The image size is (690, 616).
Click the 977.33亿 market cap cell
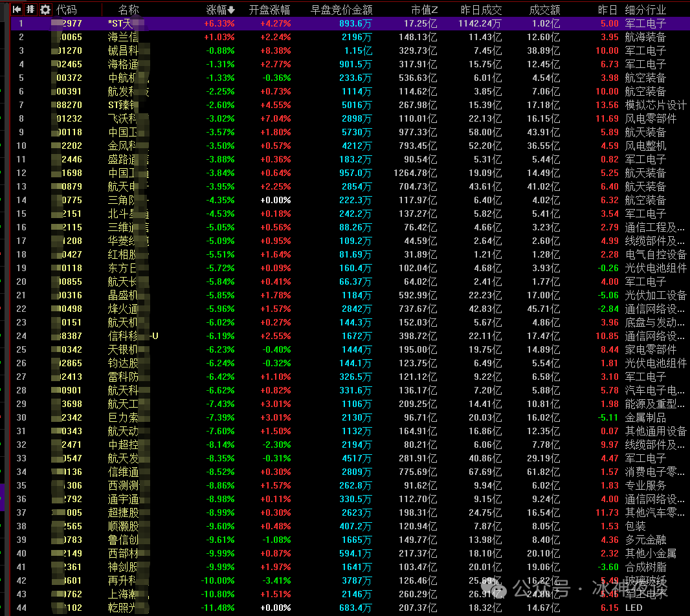point(418,132)
